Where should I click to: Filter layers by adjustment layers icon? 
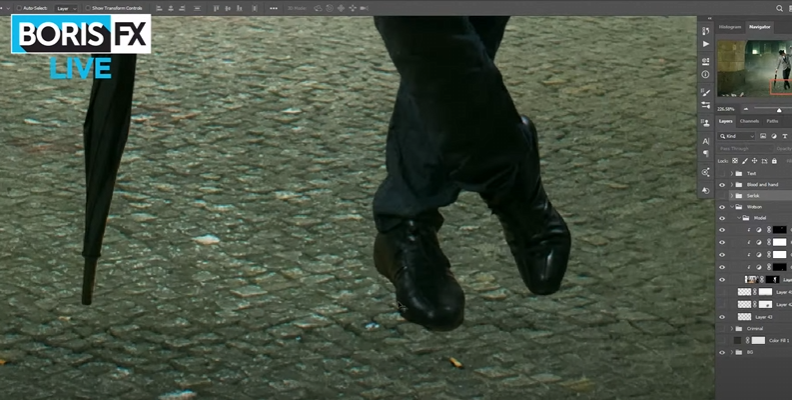(774, 136)
